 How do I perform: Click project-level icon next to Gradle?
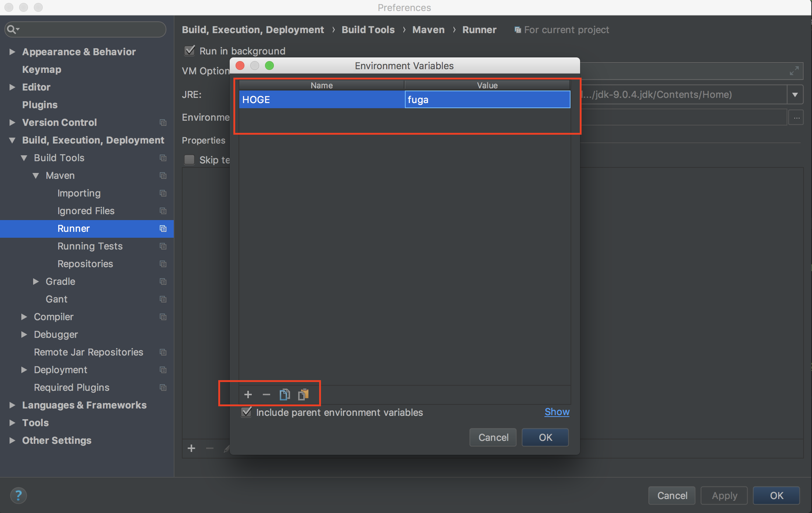(x=163, y=282)
